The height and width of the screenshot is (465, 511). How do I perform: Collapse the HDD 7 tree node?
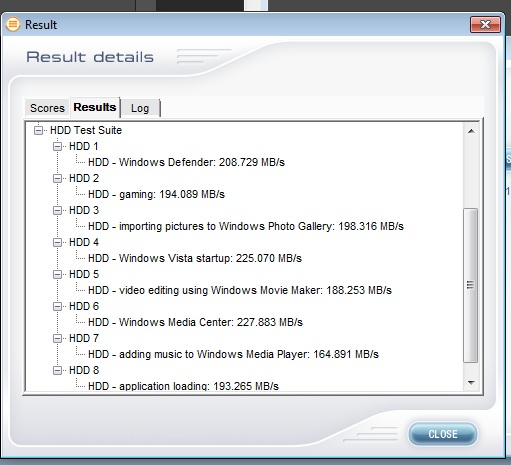click(x=58, y=338)
